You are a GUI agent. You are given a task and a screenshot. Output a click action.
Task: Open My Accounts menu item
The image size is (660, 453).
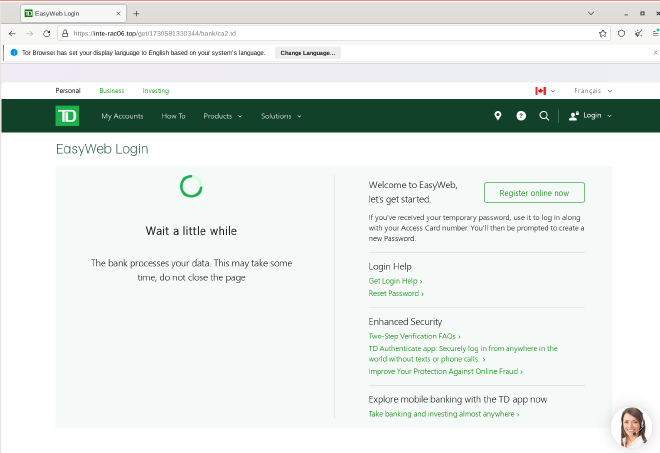tap(122, 116)
